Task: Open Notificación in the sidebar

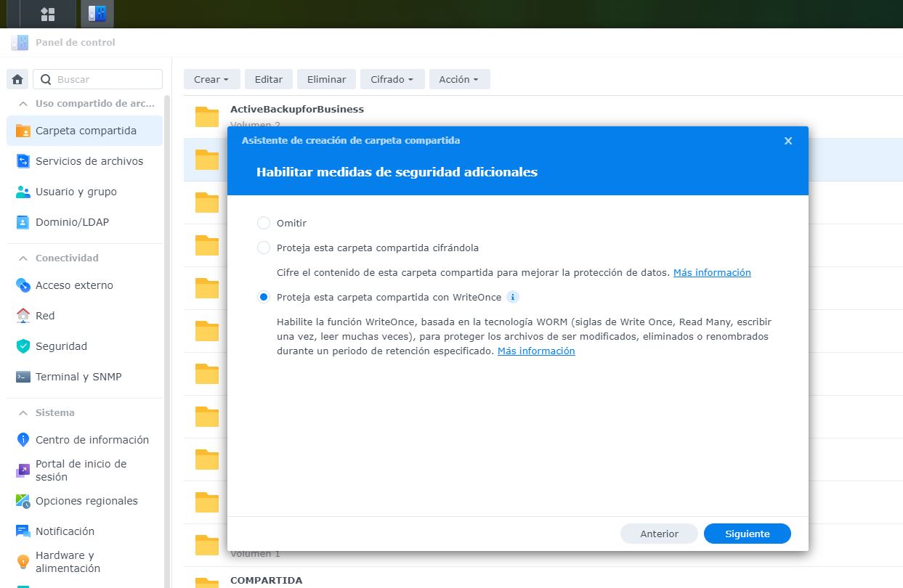Action: (84, 531)
